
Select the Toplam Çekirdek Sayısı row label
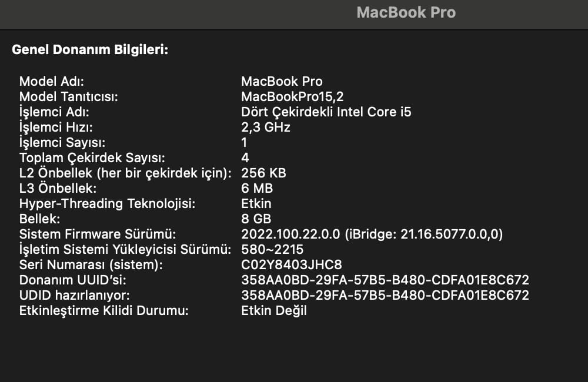coord(92,158)
